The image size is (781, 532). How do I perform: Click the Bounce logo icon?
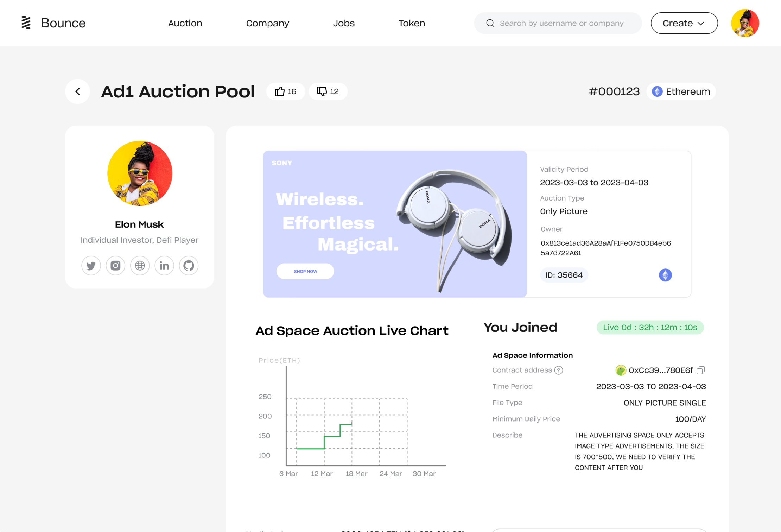click(x=26, y=23)
